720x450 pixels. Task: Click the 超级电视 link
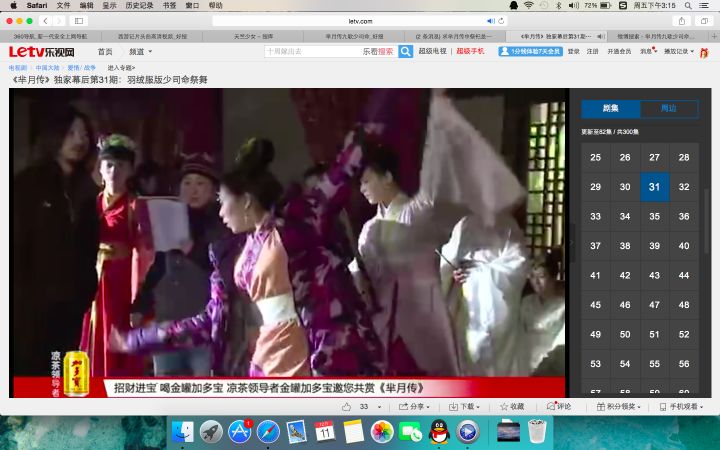point(433,51)
